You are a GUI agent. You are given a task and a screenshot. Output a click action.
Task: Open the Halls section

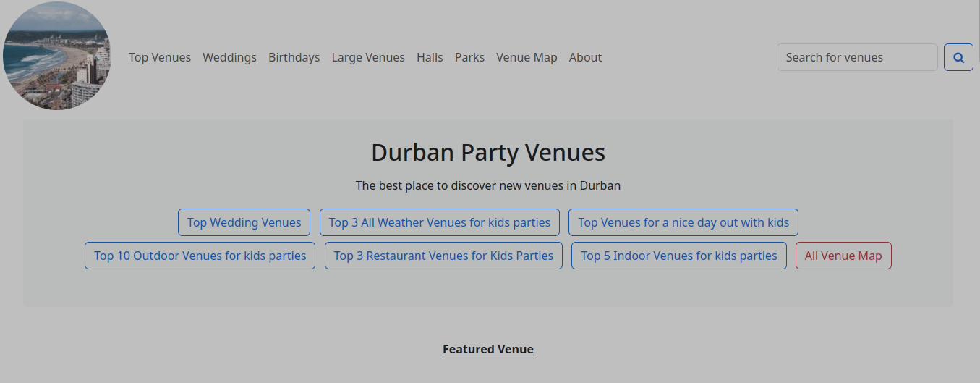pyautogui.click(x=430, y=57)
